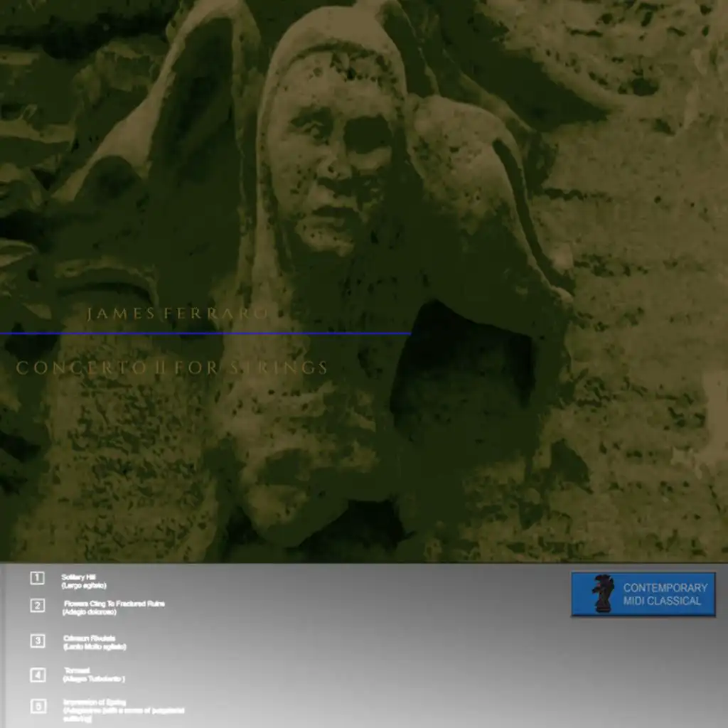Click the boxed number 3 track marker

38,641
